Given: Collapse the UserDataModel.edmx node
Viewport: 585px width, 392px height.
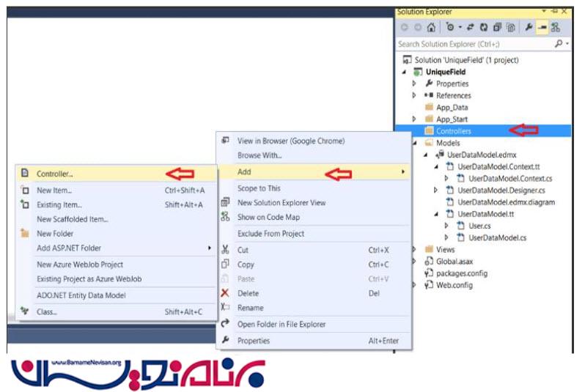Looking at the screenshot, I should point(426,155).
